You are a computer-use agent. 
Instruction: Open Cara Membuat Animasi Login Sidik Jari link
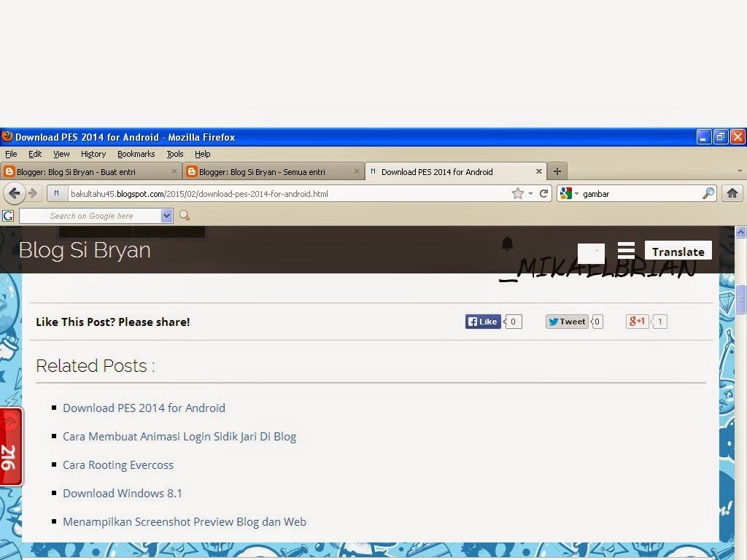179,437
